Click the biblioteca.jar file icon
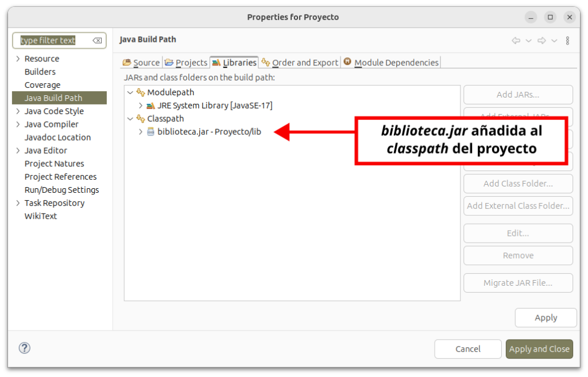588x377 pixels. coord(150,132)
